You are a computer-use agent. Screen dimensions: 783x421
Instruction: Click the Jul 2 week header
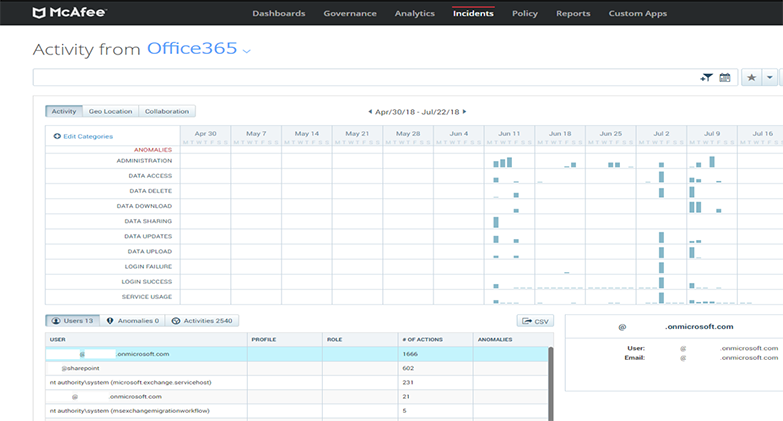(661, 133)
